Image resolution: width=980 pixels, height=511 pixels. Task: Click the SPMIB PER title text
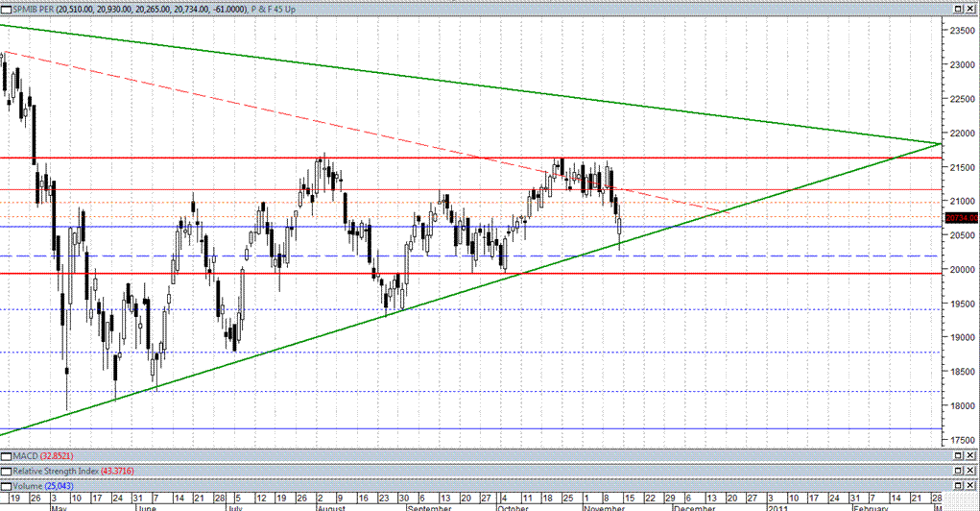pyautogui.click(x=30, y=7)
